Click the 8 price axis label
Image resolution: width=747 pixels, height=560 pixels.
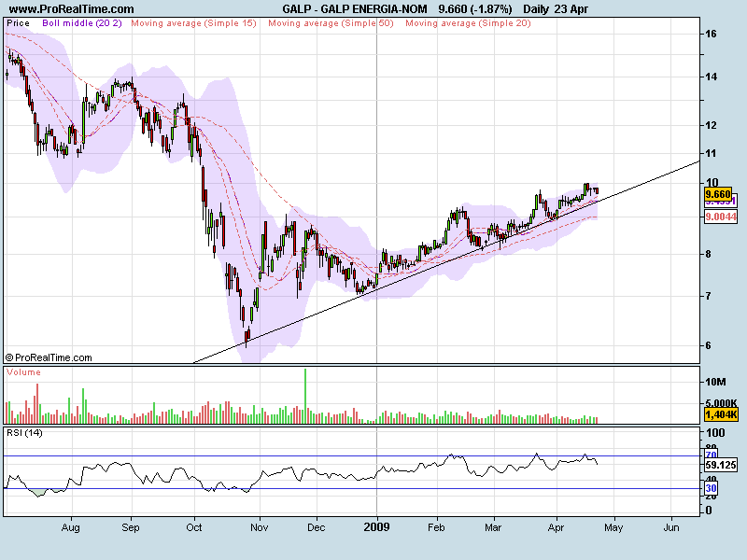[x=709, y=254]
